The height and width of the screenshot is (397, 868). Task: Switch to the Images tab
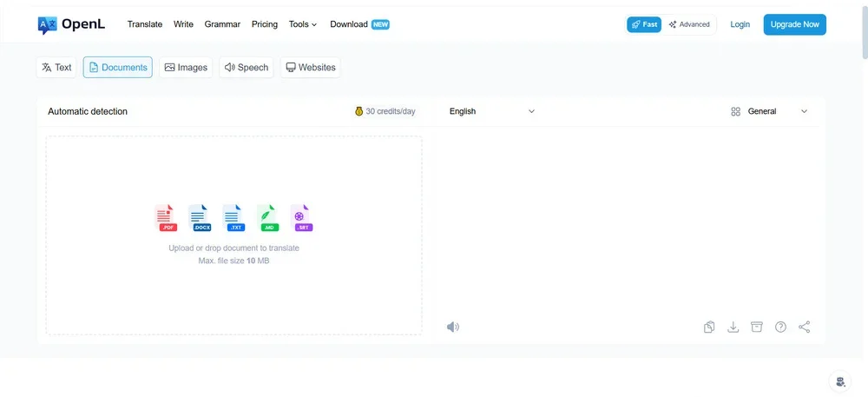click(186, 68)
